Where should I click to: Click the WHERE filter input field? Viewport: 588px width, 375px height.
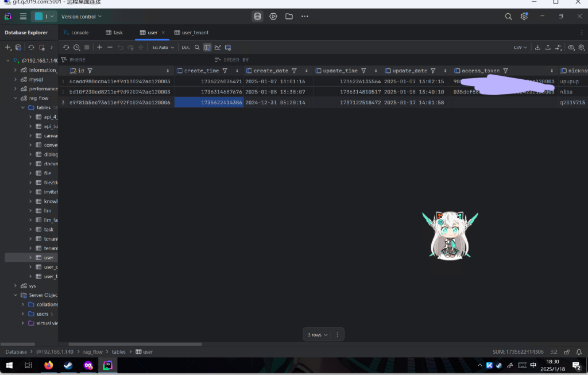[138, 60]
